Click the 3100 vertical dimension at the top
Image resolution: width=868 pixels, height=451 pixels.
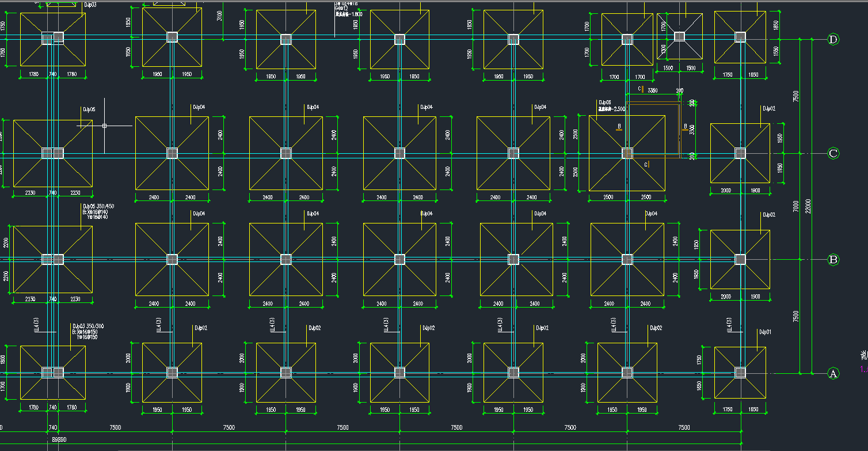219,16
